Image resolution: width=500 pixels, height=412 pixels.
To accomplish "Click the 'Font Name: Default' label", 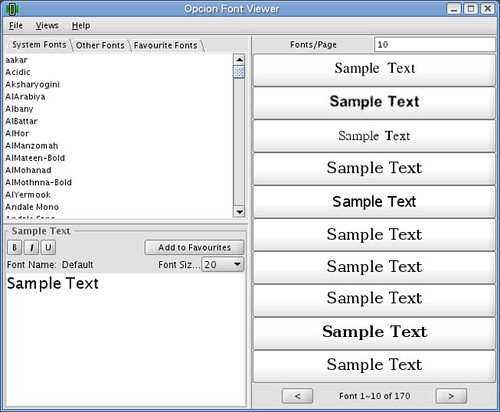I will 50,265.
